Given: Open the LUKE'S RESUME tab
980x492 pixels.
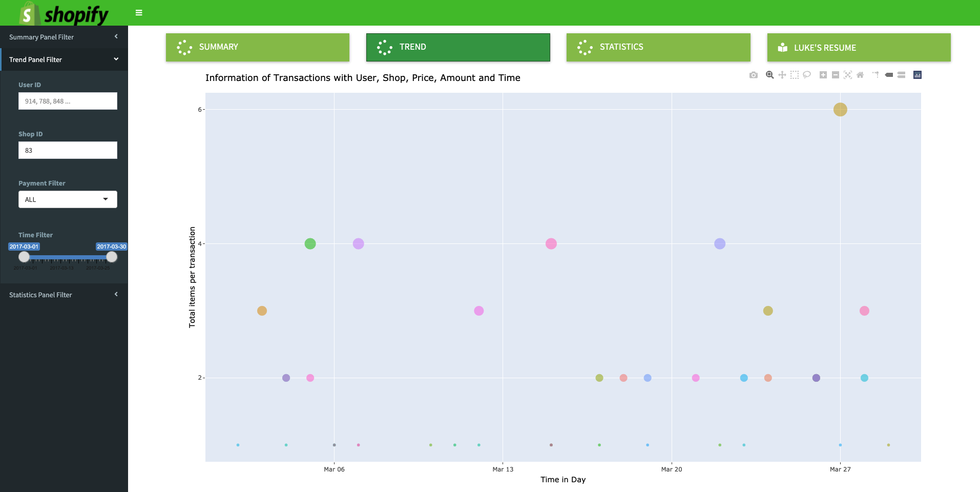Looking at the screenshot, I should coord(859,47).
